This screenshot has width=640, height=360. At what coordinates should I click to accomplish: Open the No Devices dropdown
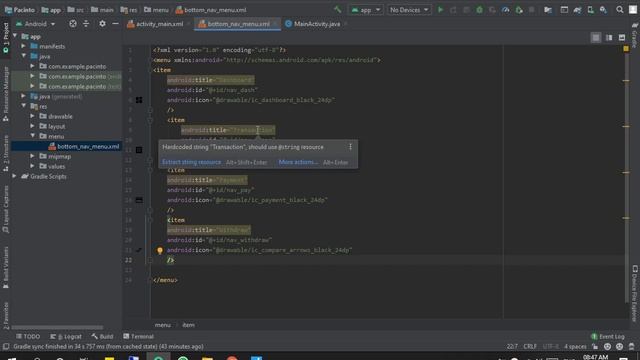pyautogui.click(x=409, y=9)
